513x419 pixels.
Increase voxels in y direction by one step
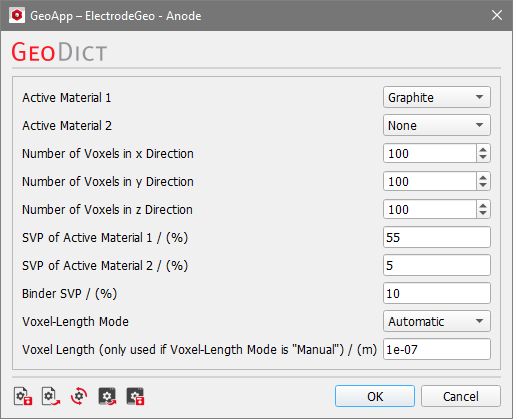coord(483,177)
